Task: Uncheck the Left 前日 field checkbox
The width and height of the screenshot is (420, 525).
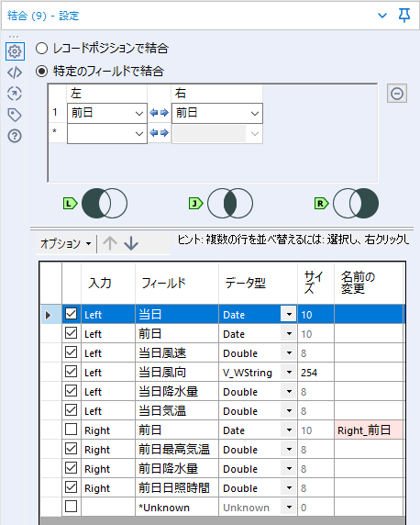Action: (x=71, y=333)
